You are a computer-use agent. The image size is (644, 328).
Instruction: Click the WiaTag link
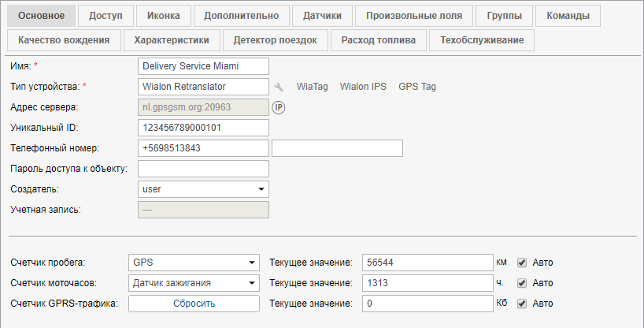coord(312,87)
